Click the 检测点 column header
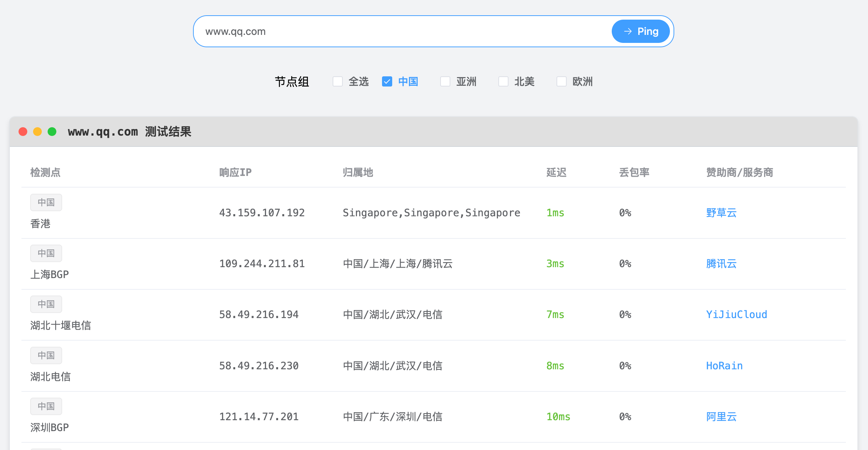The image size is (868, 450). (45, 172)
